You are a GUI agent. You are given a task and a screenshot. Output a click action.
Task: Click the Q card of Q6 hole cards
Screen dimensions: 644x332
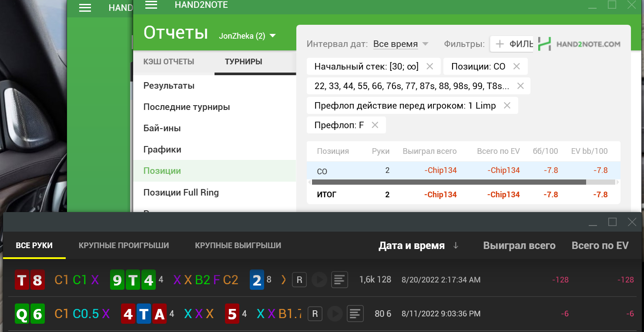(x=22, y=314)
